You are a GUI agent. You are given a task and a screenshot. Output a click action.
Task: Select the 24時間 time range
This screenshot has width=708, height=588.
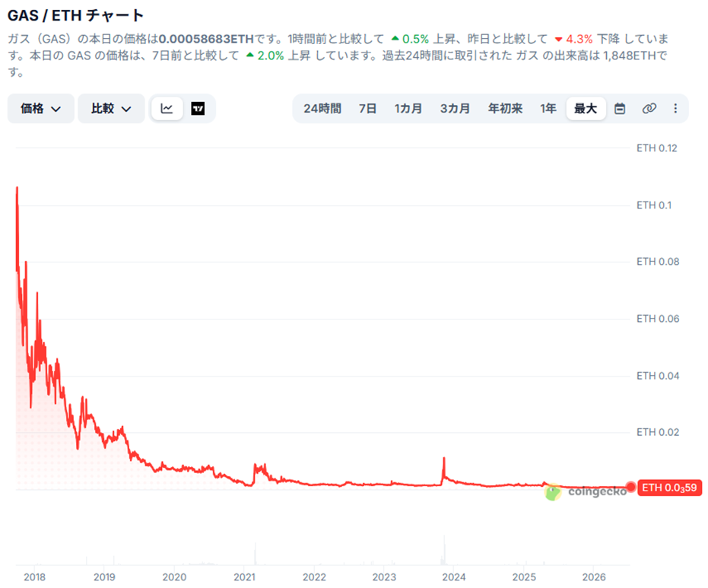pyautogui.click(x=322, y=108)
